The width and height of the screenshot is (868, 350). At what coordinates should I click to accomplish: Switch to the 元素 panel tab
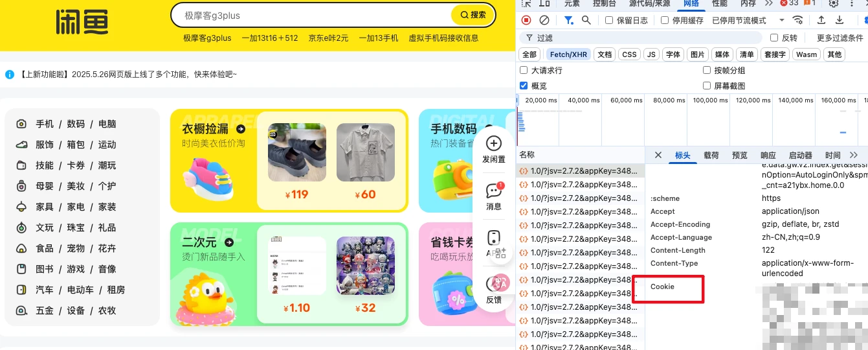coord(572,3)
